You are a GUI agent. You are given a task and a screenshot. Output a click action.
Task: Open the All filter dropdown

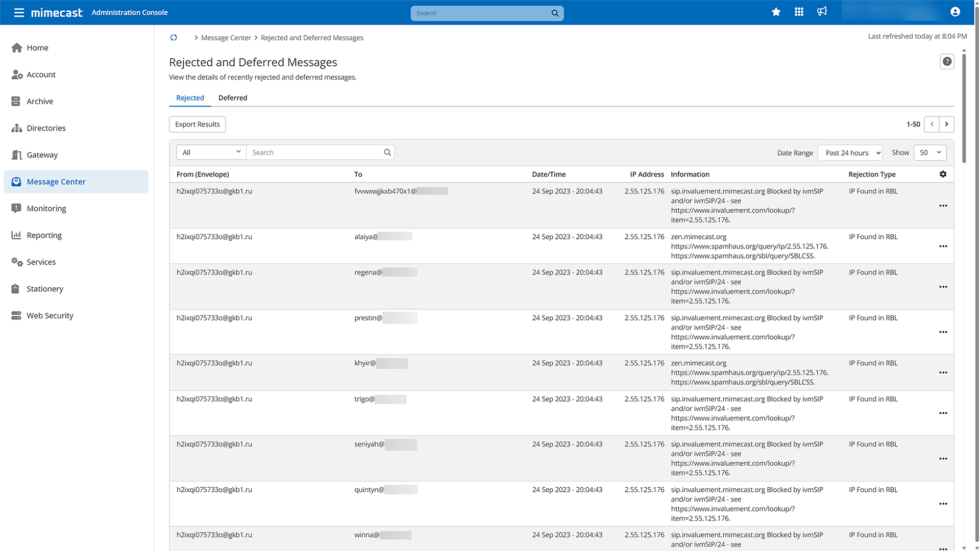click(x=211, y=152)
